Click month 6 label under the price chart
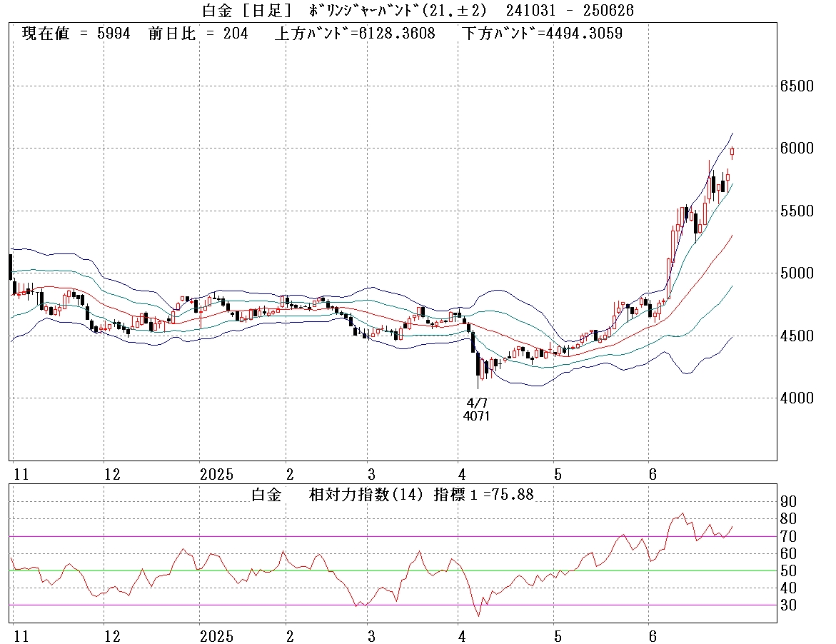 (652, 474)
